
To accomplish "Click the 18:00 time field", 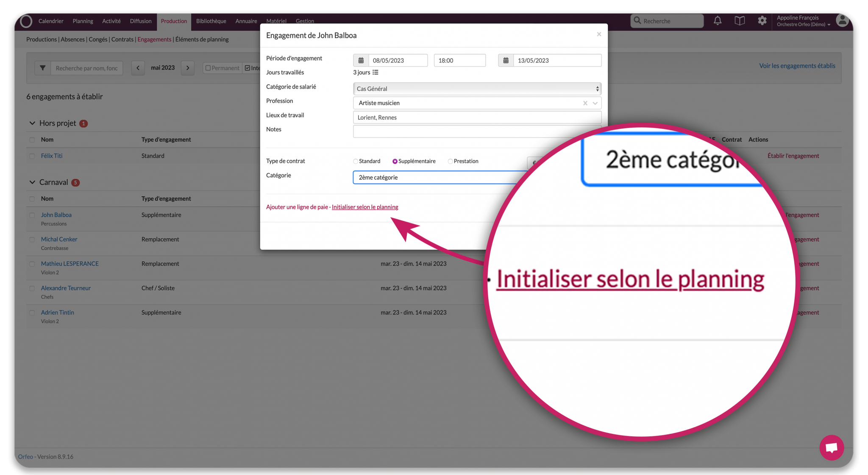I will pos(460,60).
